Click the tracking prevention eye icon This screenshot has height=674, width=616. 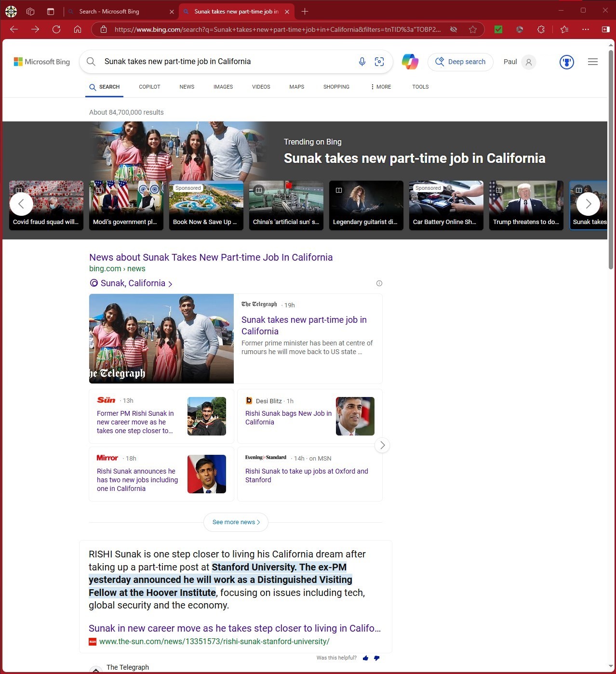[454, 29]
